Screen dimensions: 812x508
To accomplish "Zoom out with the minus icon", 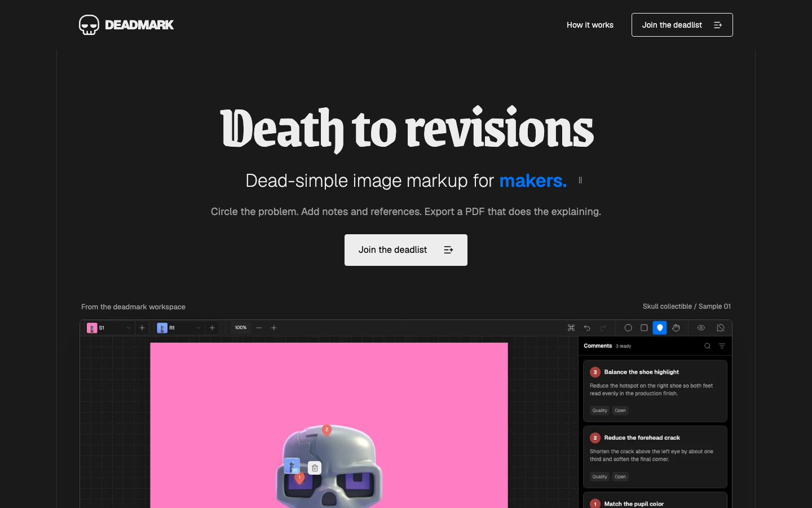I will point(259,328).
